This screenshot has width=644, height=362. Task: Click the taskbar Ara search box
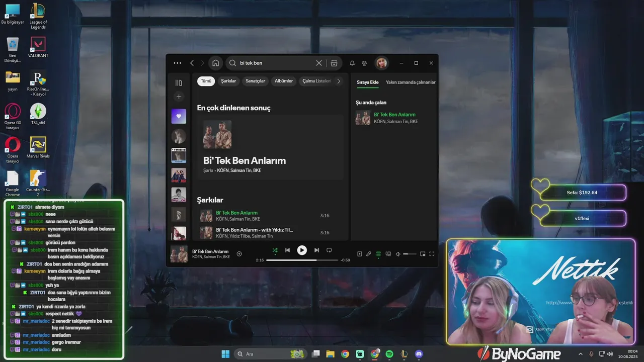[271, 354]
